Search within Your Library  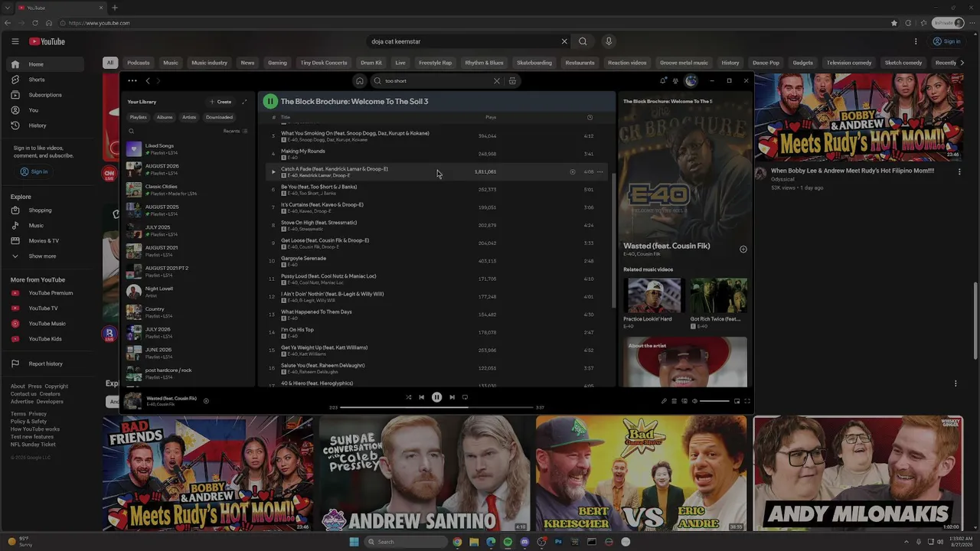click(132, 131)
